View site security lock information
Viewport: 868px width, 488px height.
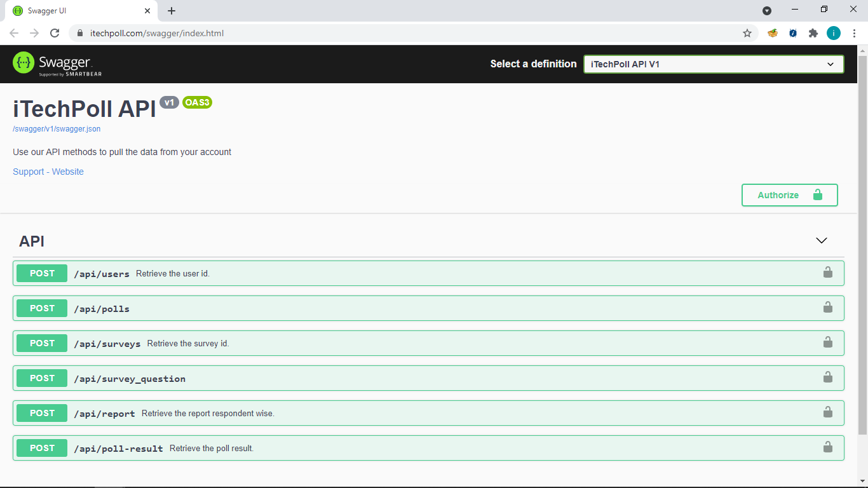80,33
